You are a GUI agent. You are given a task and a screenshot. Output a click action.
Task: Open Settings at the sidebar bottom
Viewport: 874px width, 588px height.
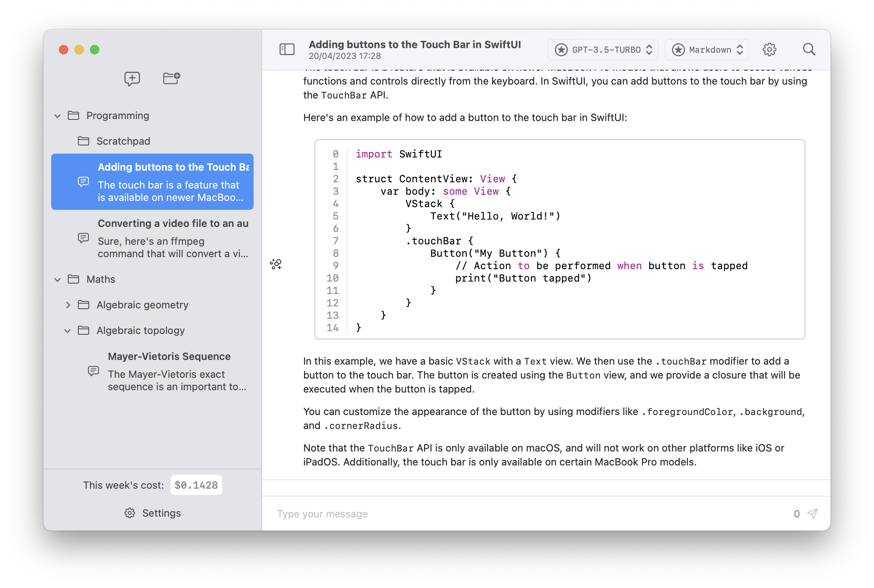152,513
